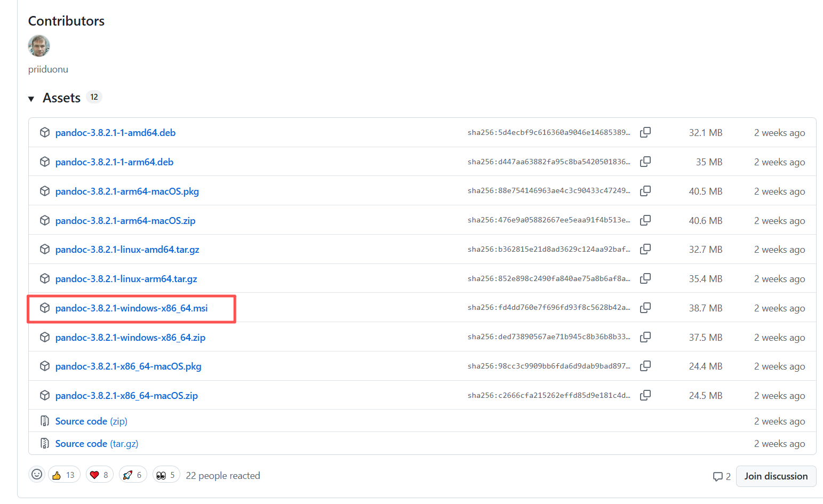This screenshot has width=823, height=504.
Task: Click the Assets count badge 12
Action: tap(94, 97)
